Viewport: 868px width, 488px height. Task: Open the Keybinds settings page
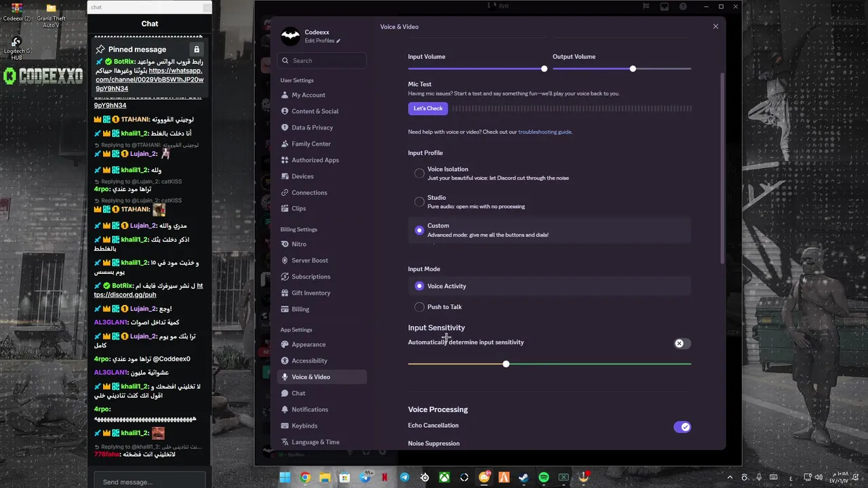pos(322,426)
